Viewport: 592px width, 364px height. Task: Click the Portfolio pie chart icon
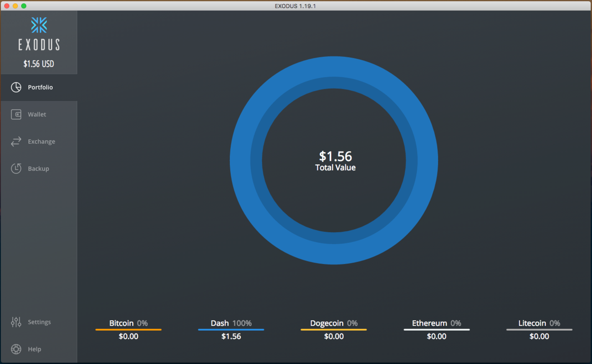click(16, 87)
